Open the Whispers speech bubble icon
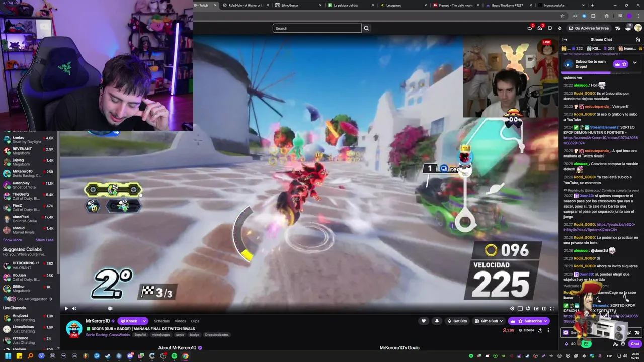 [x=550, y=28]
